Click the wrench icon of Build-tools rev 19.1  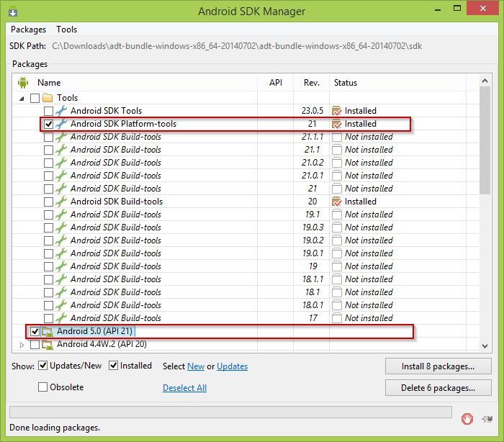click(x=61, y=215)
